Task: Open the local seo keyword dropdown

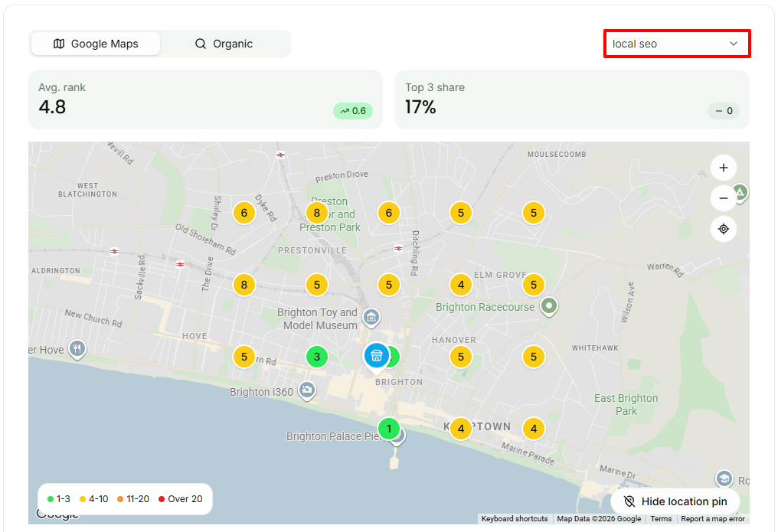Action: (677, 44)
